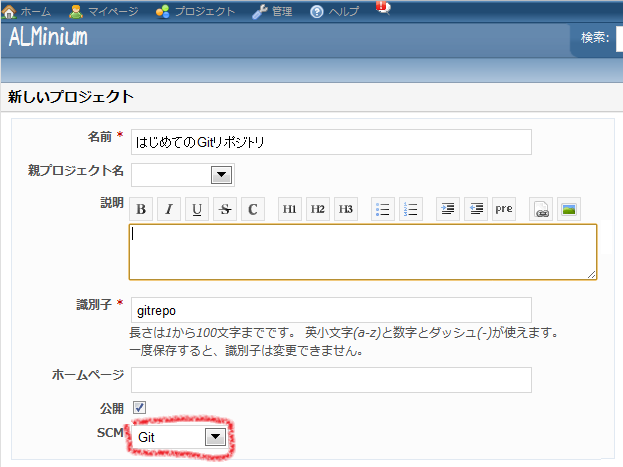Open the ホーム menu item

[x=36, y=12]
